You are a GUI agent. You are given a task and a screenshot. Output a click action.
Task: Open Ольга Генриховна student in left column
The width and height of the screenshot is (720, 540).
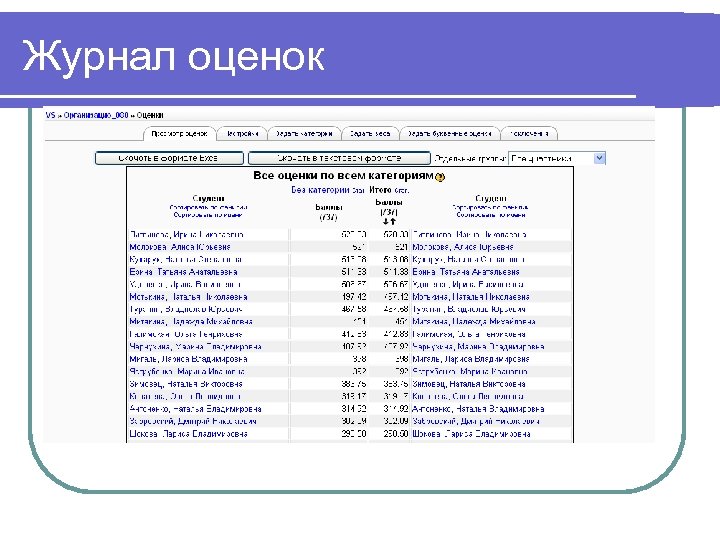(x=186, y=334)
